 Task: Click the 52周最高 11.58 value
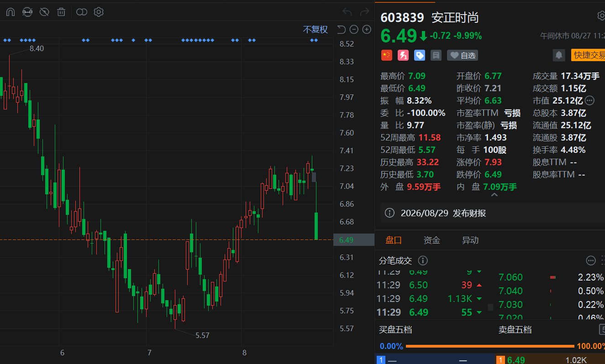pos(430,137)
